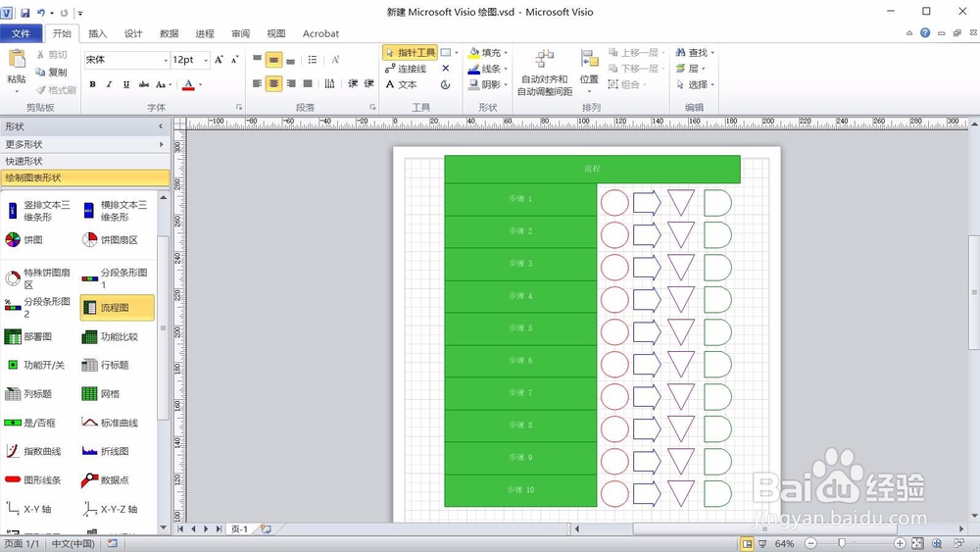
Task: Open the 快速形状 stencil
Action: pyautogui.click(x=85, y=162)
